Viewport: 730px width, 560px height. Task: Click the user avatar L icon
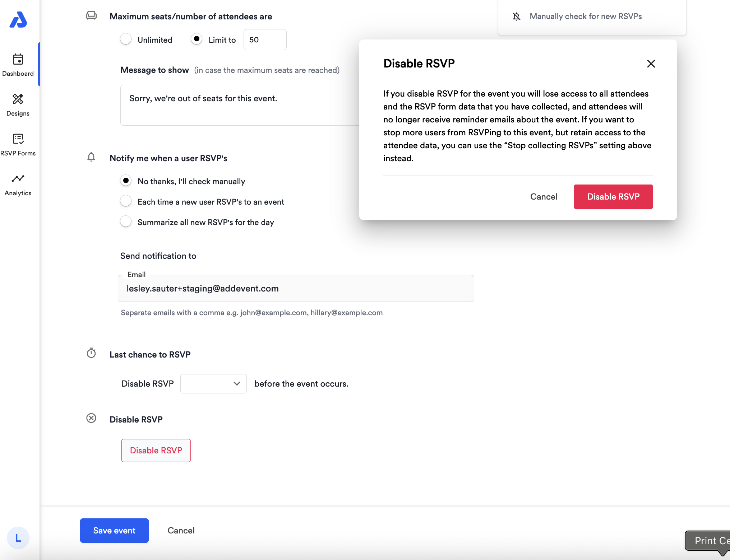pyautogui.click(x=18, y=538)
